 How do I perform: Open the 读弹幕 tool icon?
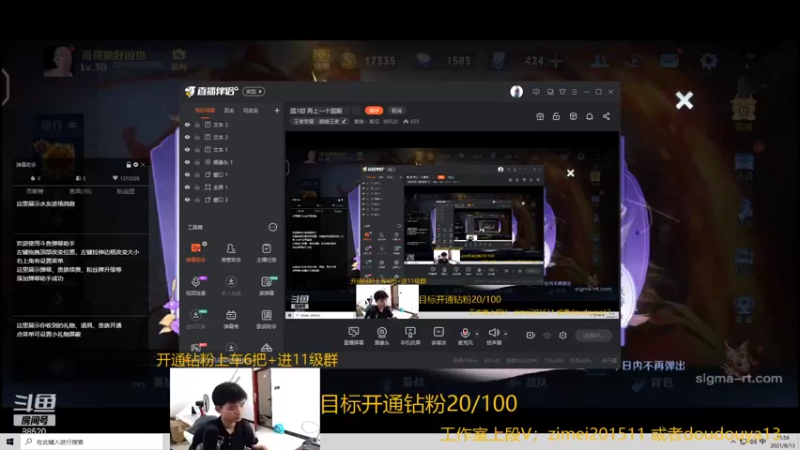pyautogui.click(x=266, y=285)
